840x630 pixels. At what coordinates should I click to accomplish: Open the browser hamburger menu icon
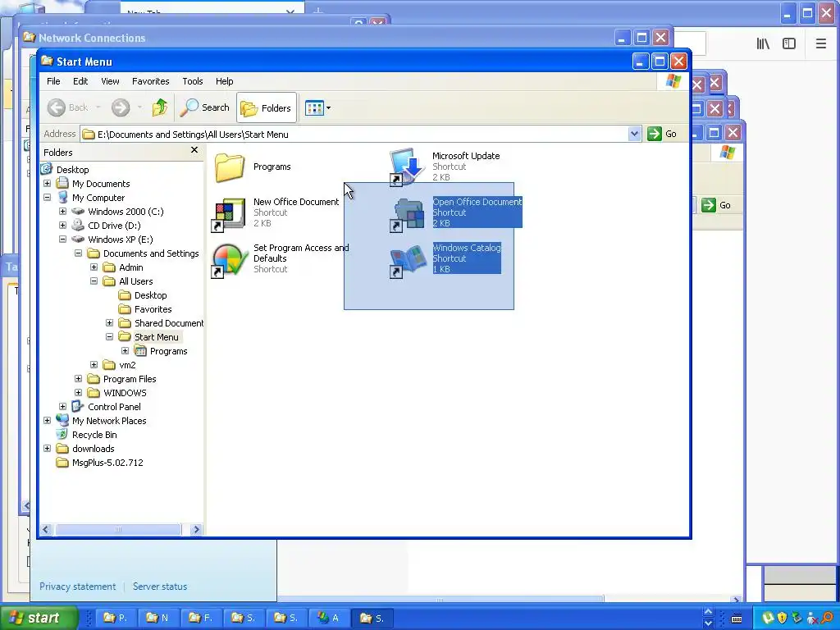click(x=820, y=44)
